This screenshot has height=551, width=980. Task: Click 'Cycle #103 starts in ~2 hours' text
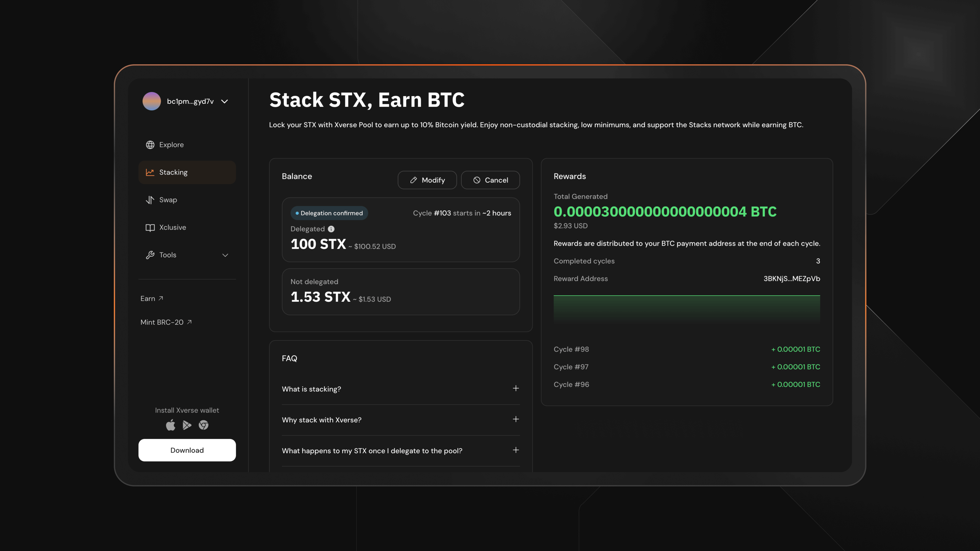click(462, 213)
